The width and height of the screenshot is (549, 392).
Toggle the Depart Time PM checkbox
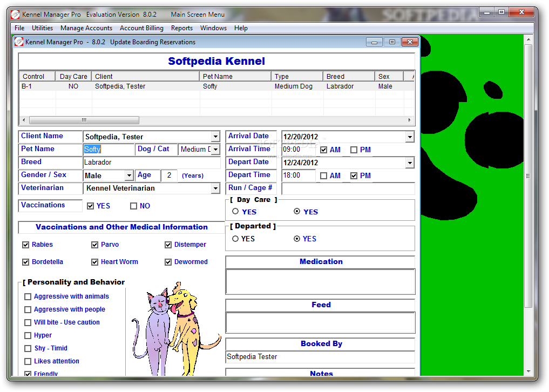point(354,176)
